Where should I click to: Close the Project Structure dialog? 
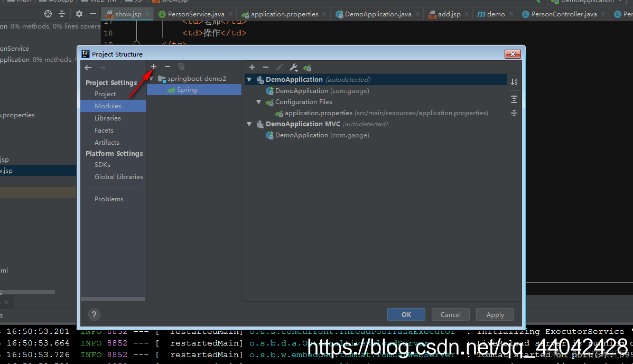(x=513, y=54)
